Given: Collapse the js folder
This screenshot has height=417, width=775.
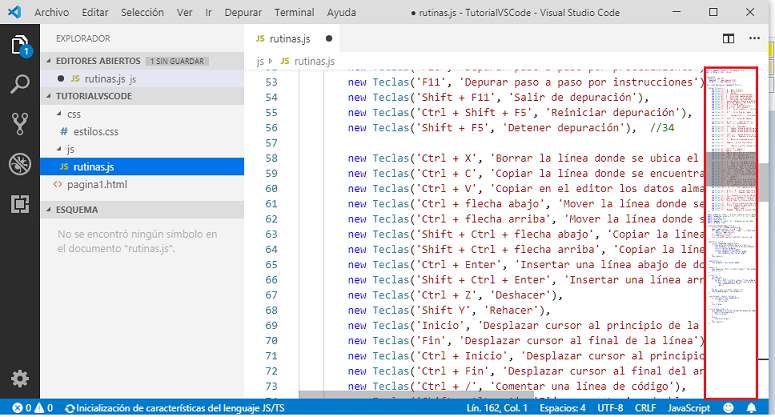Looking at the screenshot, I should click(59, 149).
